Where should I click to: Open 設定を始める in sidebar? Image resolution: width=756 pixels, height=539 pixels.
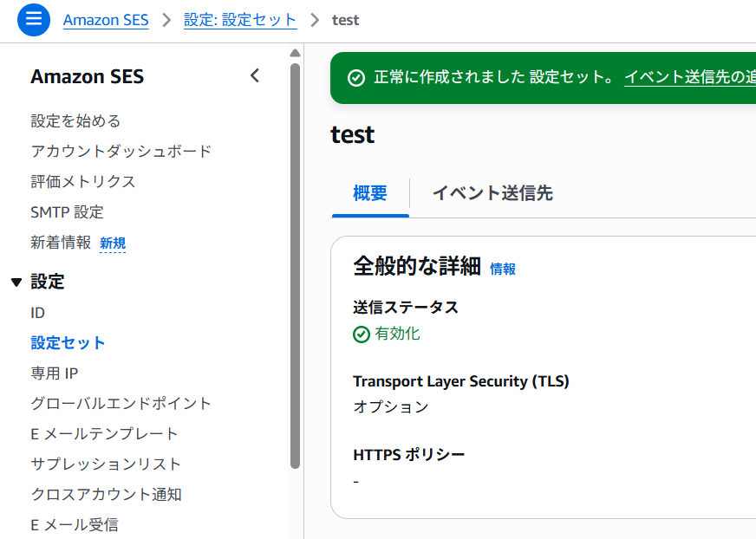pos(75,120)
